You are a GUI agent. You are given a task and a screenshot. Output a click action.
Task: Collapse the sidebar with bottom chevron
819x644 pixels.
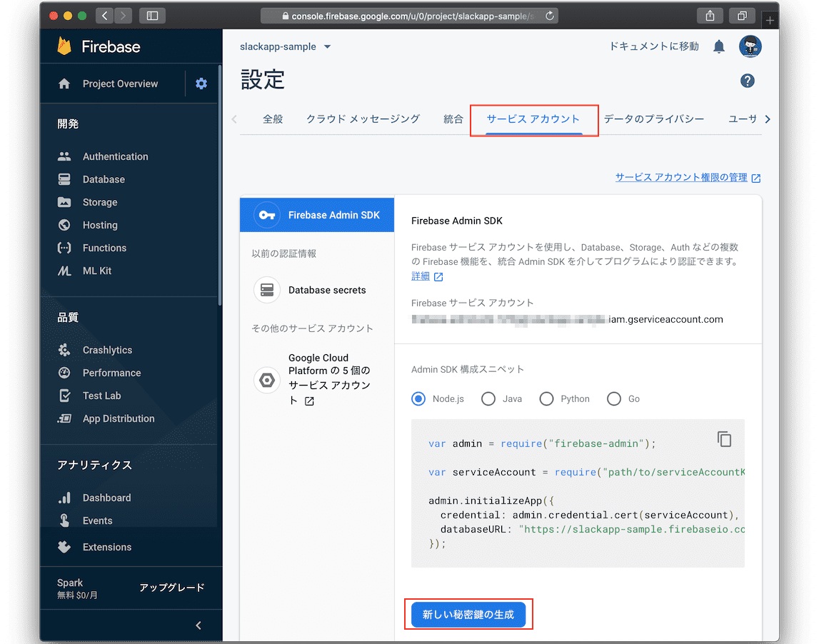[x=199, y=625]
